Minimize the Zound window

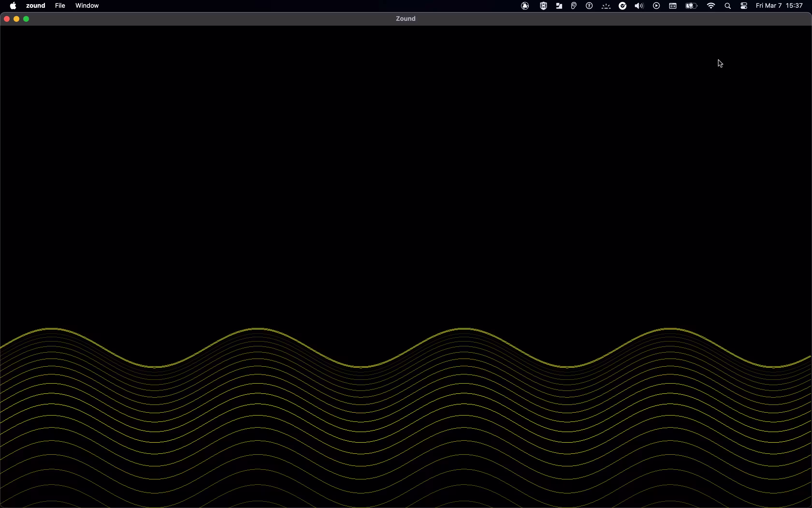point(16,19)
